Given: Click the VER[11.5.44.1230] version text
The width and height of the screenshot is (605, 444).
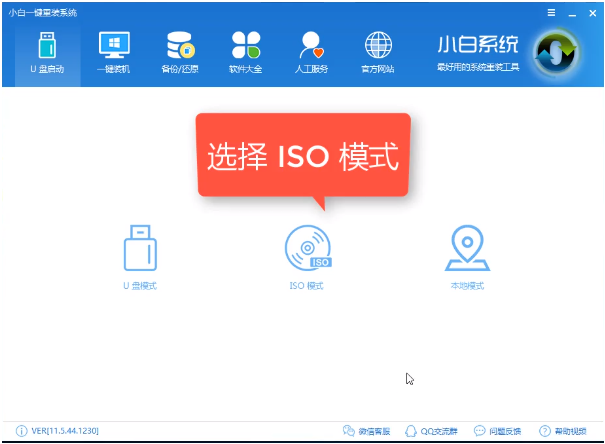Looking at the screenshot, I should point(65,431).
